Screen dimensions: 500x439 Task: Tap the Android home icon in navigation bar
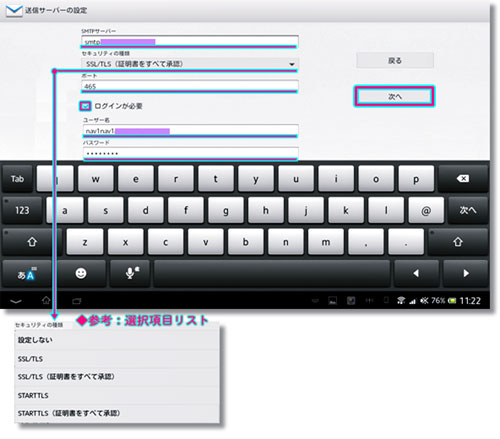coord(46,301)
